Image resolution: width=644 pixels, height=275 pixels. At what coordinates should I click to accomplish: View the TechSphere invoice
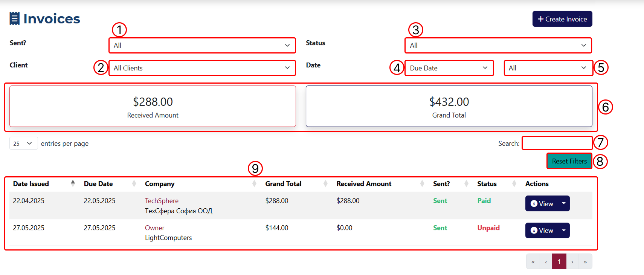(x=542, y=203)
